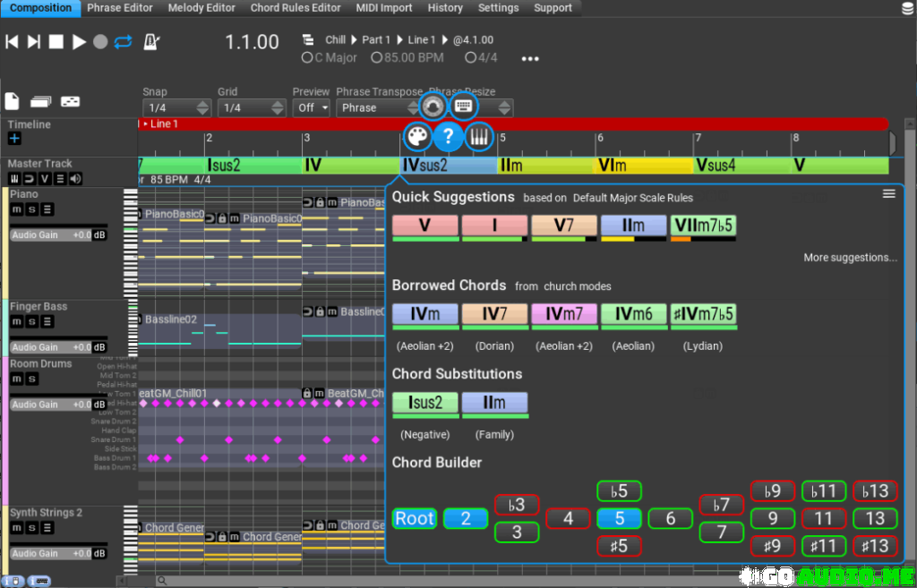Click the keyboard shortcuts icon near Phrase Transpose

[x=463, y=107]
